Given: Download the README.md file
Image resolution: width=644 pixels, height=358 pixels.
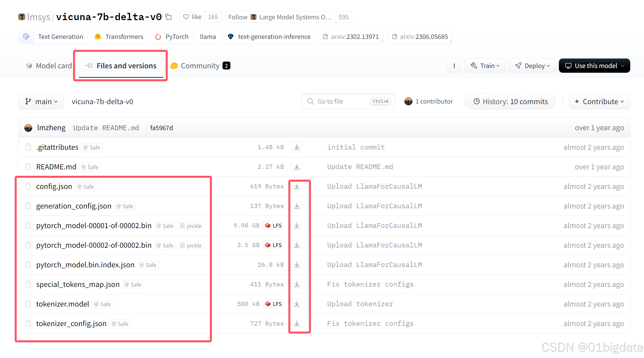Looking at the screenshot, I should coord(296,167).
